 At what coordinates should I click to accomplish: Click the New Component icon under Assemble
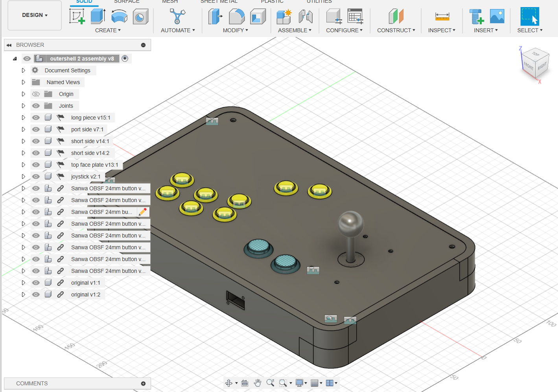click(x=283, y=17)
